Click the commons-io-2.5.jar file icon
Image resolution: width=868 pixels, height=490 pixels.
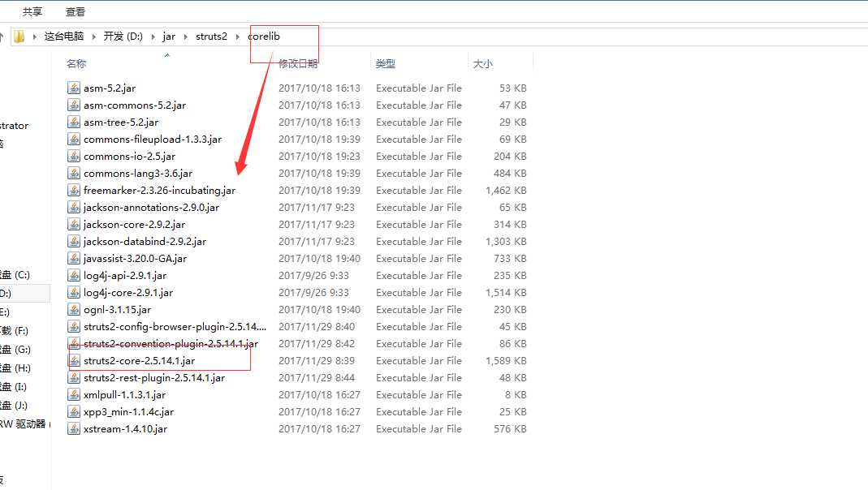point(74,156)
